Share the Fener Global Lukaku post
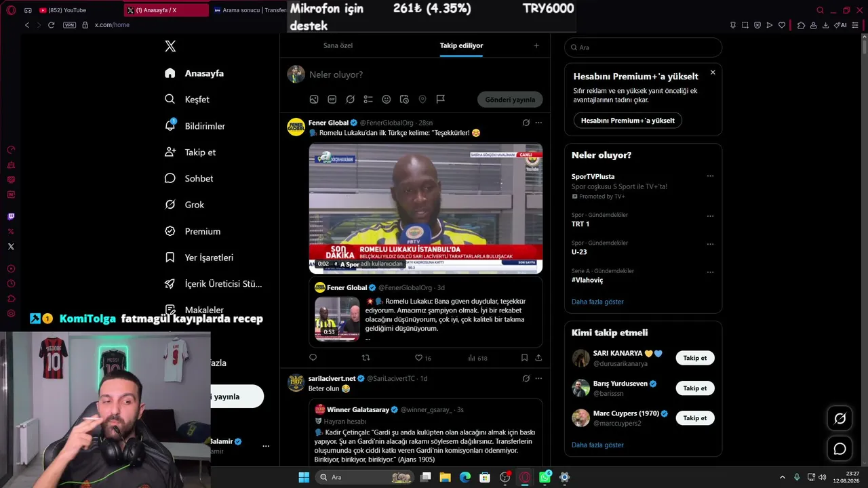Viewport: 868px width, 488px height. point(538,358)
